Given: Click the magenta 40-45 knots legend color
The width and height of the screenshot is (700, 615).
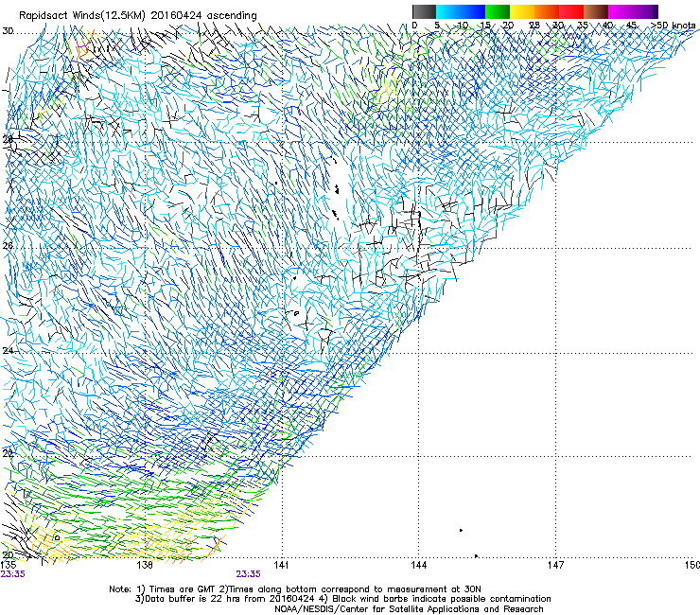Looking at the screenshot, I should [x=621, y=11].
